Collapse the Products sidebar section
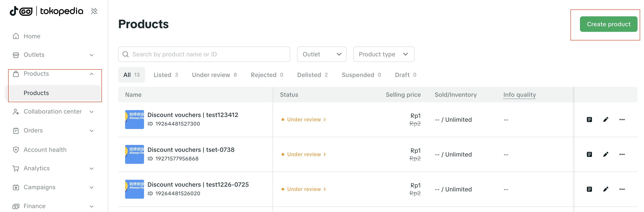 pyautogui.click(x=92, y=74)
